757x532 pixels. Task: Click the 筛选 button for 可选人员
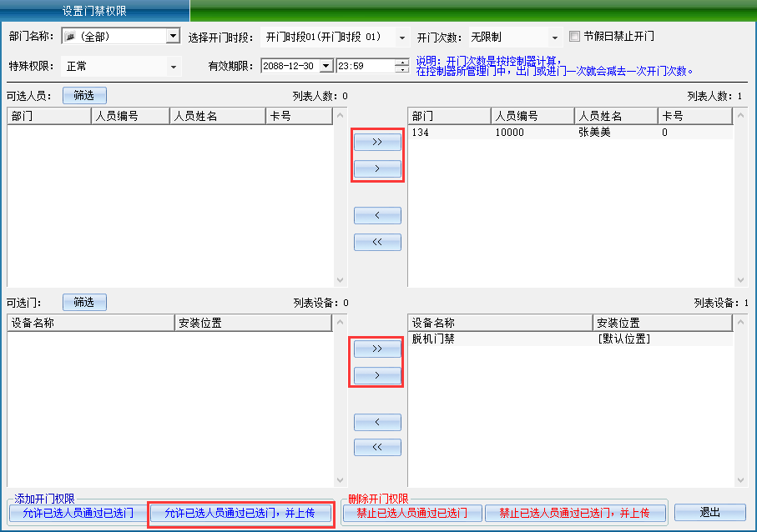tap(84, 95)
